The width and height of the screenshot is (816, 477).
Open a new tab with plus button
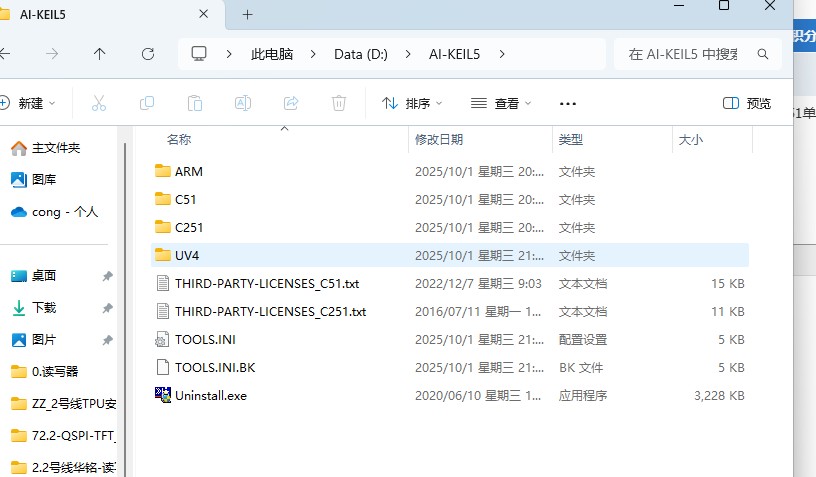[247, 14]
